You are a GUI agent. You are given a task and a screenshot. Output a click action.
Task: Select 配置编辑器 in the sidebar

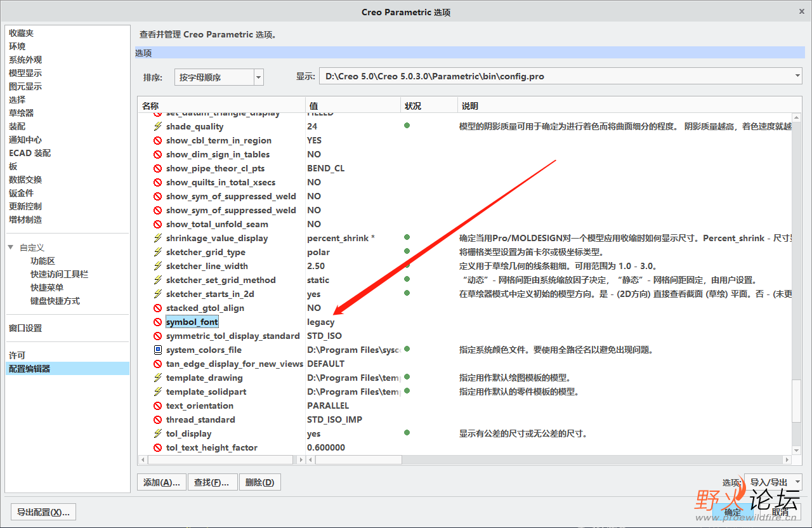tap(67, 368)
